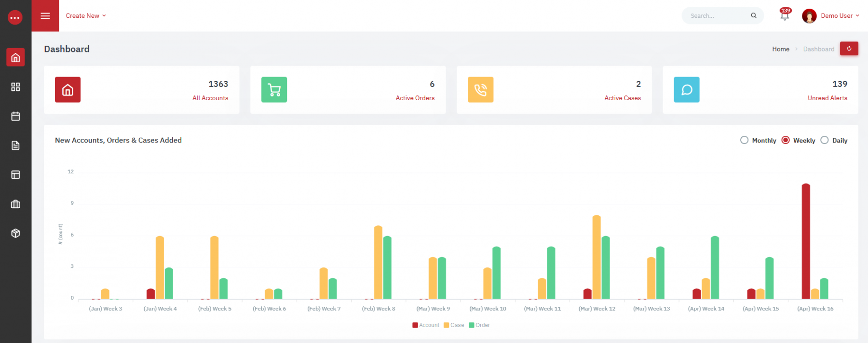Open the grid modules icon in the sidebar
868x343 pixels.
[15, 87]
